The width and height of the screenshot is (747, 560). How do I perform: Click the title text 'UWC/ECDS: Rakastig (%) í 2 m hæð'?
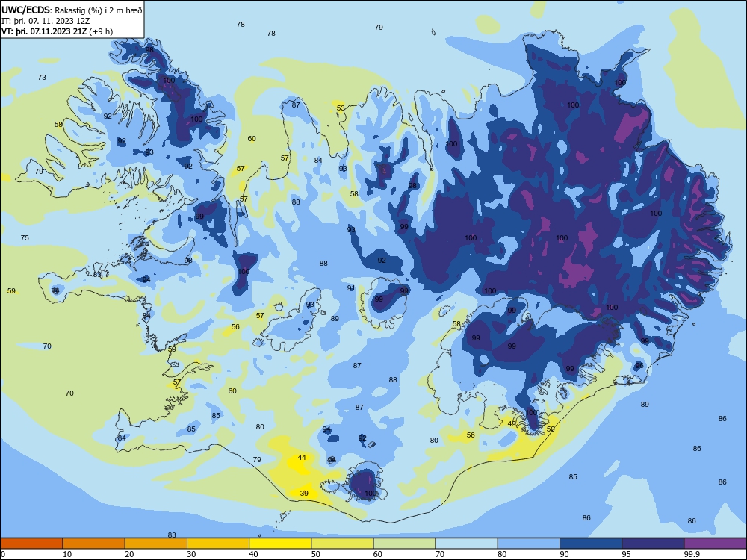point(72,10)
